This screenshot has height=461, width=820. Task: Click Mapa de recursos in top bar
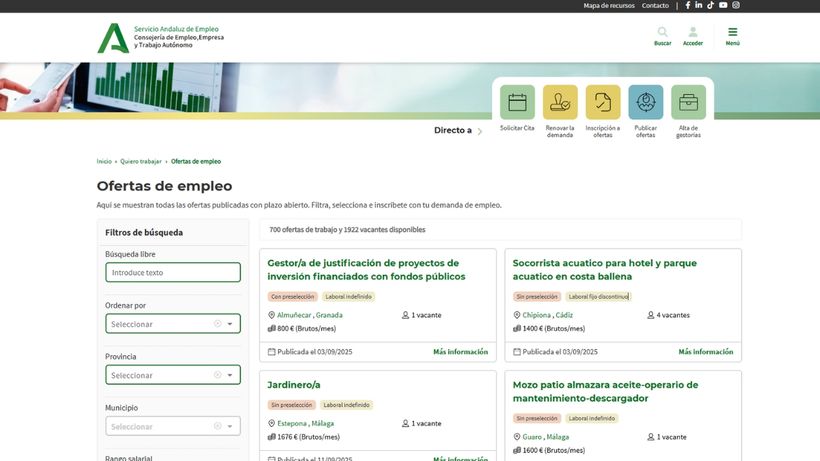pos(608,6)
